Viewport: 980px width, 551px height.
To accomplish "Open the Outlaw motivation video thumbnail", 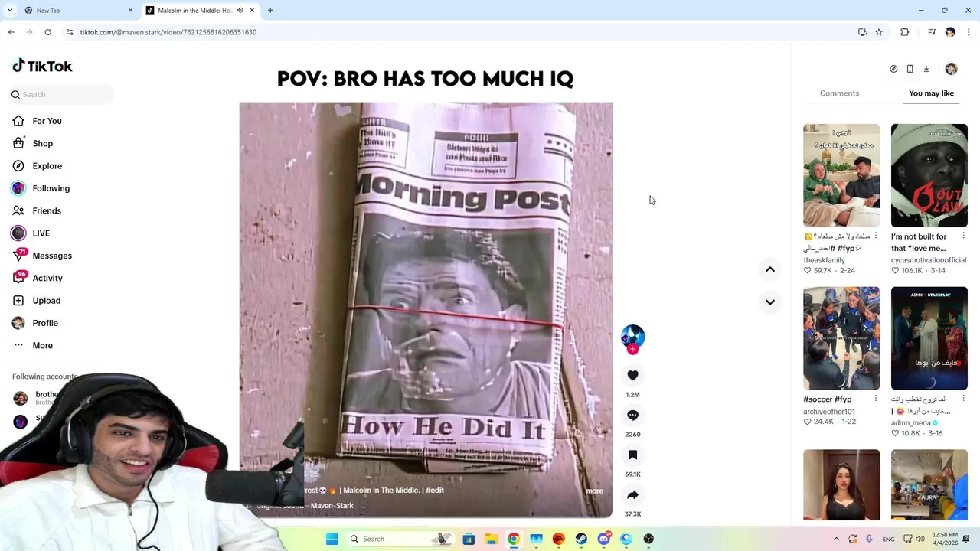I will click(x=929, y=175).
